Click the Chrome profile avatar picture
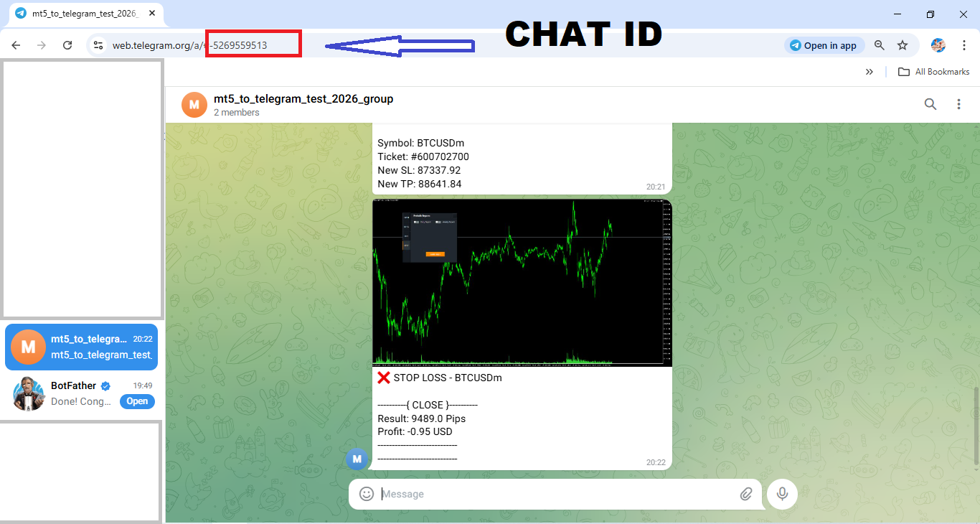Image resolution: width=980 pixels, height=524 pixels. click(x=938, y=45)
